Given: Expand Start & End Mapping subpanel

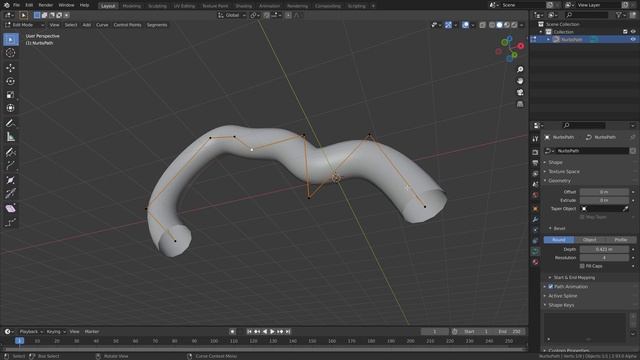Looking at the screenshot, I should pyautogui.click(x=574, y=278).
